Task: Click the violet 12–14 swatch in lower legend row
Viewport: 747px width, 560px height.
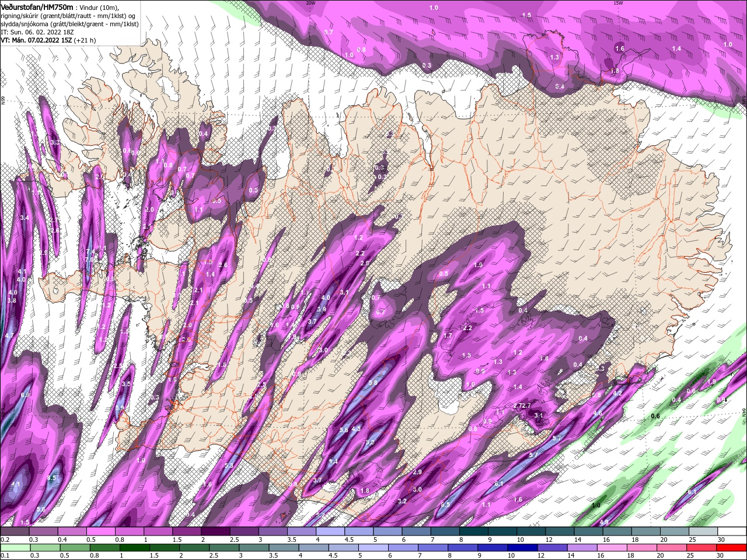Action: [553, 547]
